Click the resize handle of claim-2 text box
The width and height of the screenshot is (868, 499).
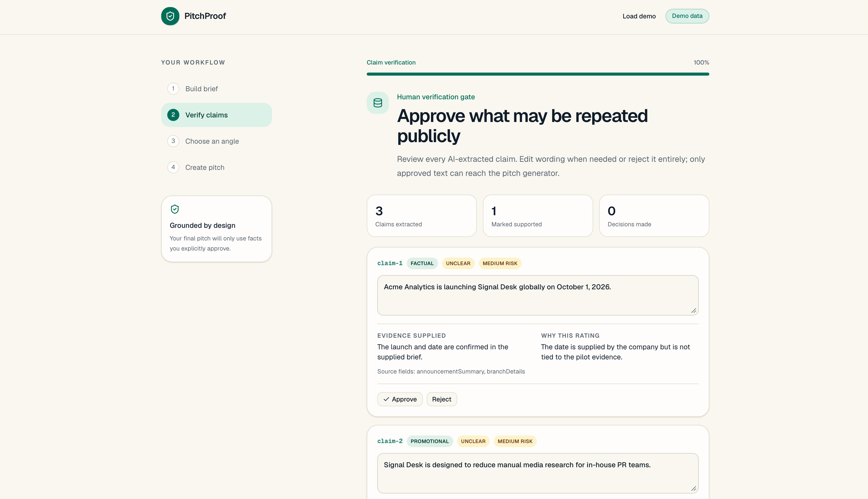click(693, 488)
